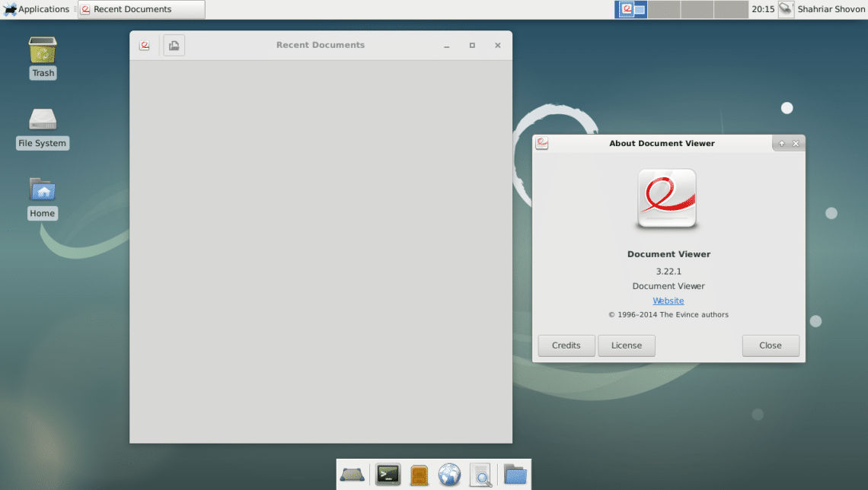Open the Home folder desktop icon

43,198
